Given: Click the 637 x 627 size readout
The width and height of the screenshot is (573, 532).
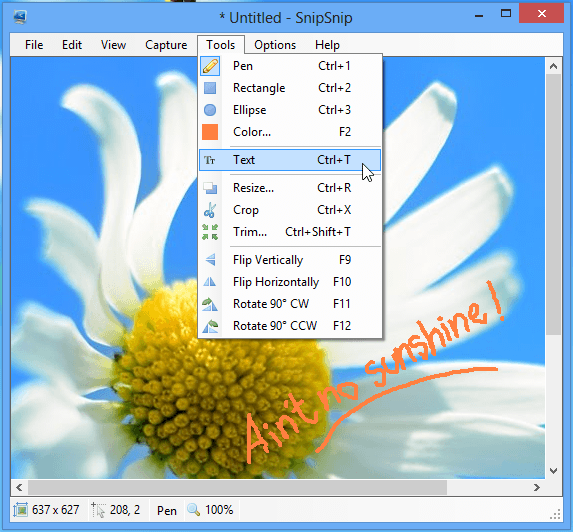Looking at the screenshot, I should pyautogui.click(x=56, y=510).
